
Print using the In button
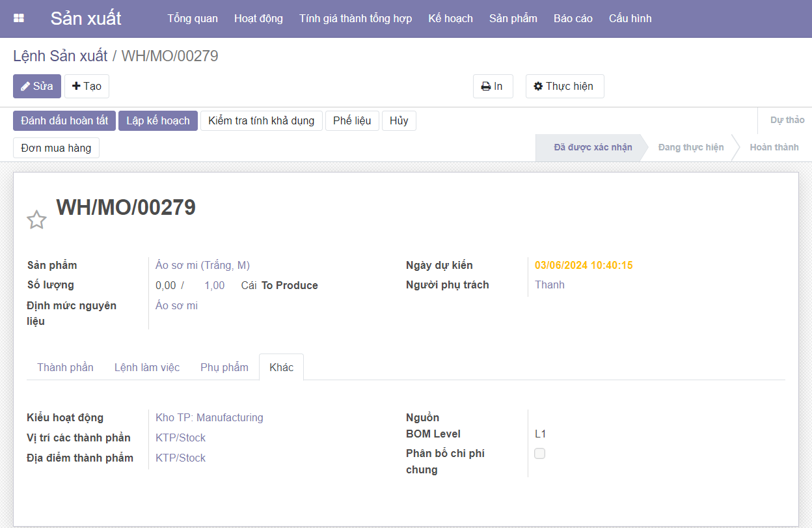493,87
